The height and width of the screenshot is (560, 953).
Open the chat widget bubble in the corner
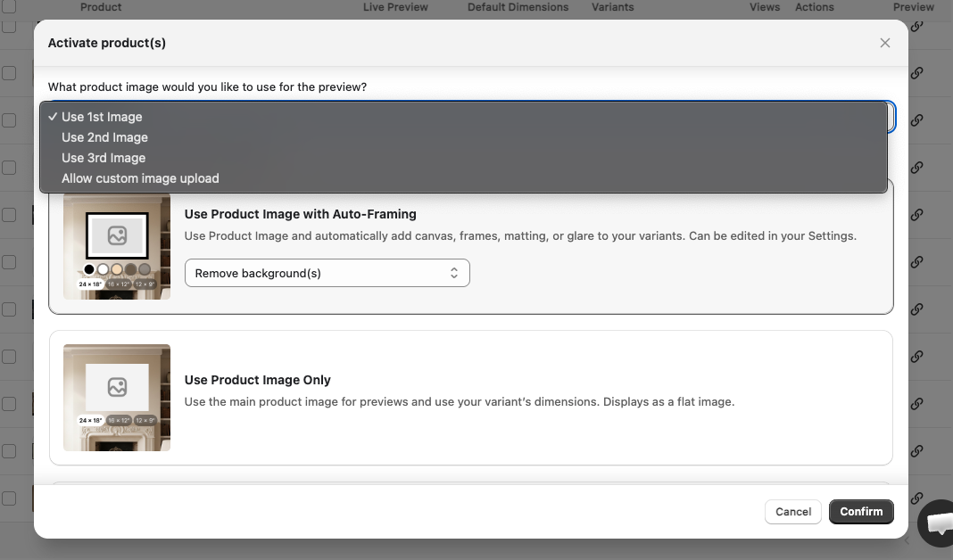pos(938,523)
